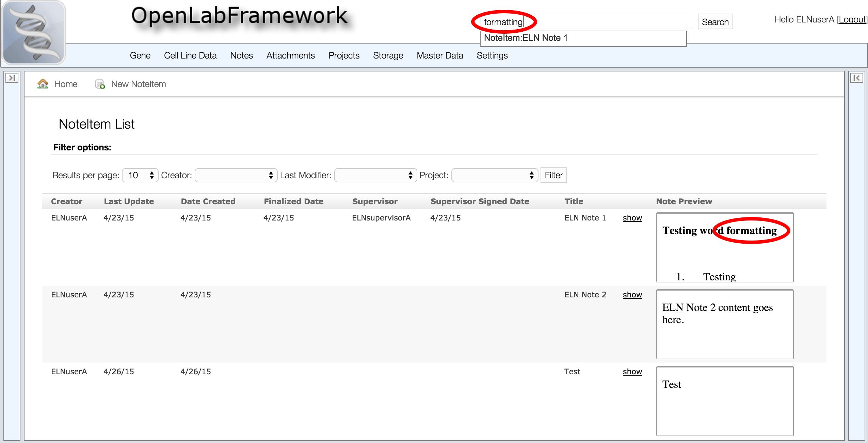Image resolution: width=868 pixels, height=443 pixels.
Task: Click show link for ELN Note 2
Action: click(x=632, y=295)
